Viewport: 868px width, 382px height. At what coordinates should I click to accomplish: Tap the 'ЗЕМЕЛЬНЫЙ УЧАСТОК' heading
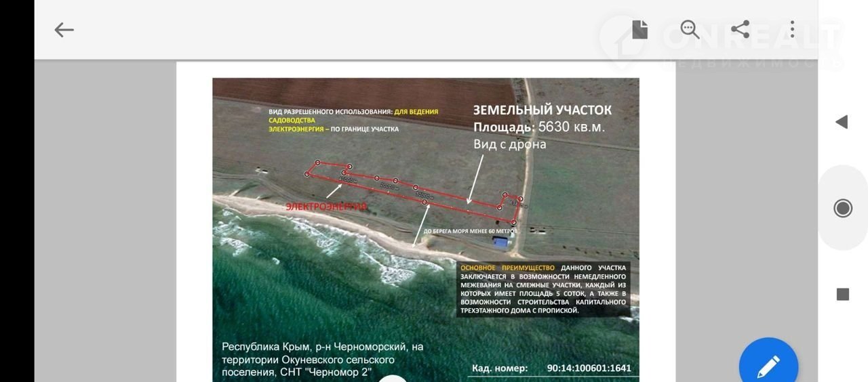click(542, 110)
